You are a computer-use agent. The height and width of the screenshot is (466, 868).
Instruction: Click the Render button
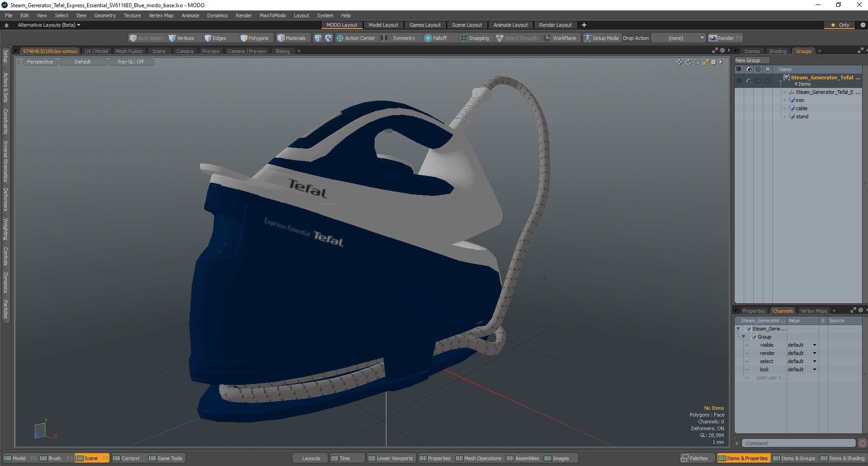click(725, 38)
